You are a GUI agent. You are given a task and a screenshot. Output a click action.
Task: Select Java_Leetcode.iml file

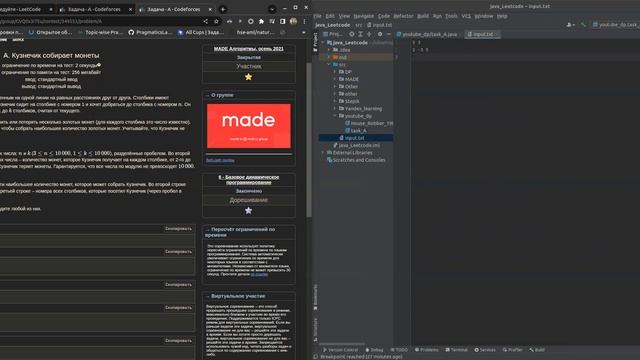(356, 145)
